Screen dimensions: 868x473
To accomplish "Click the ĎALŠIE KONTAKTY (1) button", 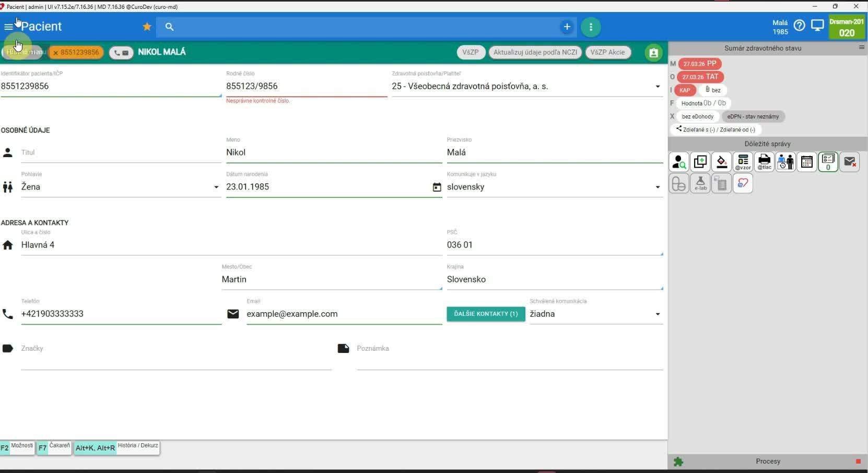I will coord(486,314).
